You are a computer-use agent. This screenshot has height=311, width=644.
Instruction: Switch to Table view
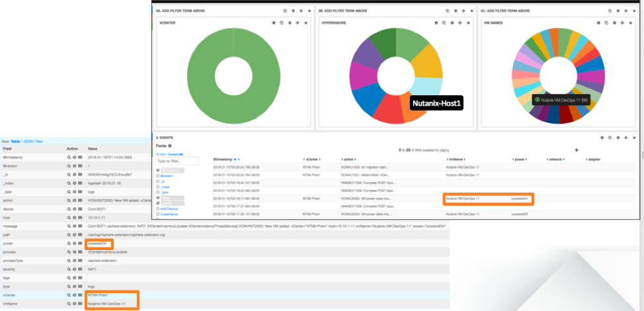[15, 142]
